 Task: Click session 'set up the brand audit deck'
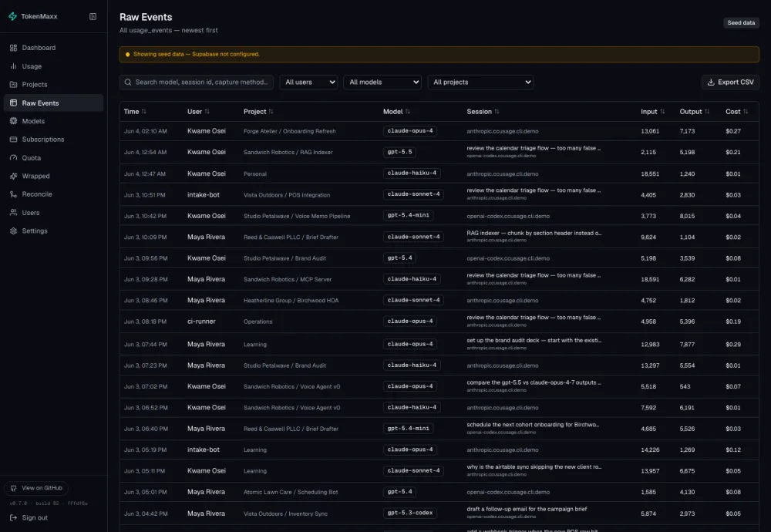pos(534,340)
